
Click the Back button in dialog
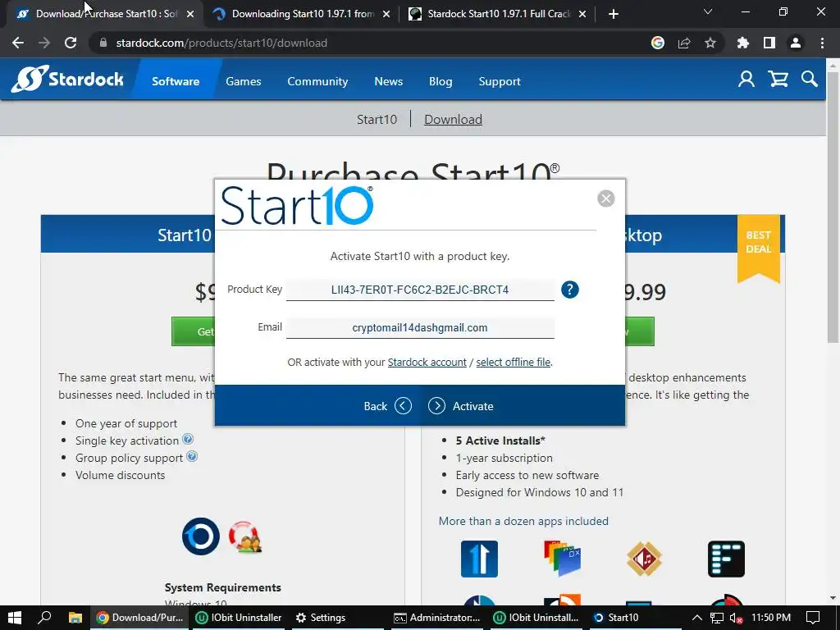pos(388,406)
